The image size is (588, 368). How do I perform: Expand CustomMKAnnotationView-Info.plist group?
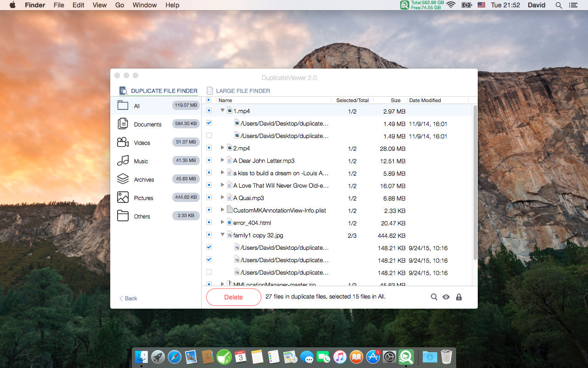coord(222,210)
